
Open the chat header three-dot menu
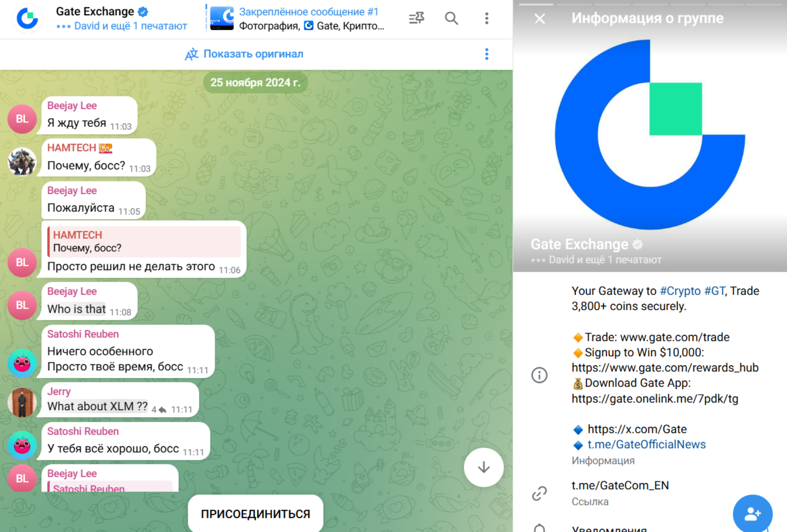pos(486,19)
